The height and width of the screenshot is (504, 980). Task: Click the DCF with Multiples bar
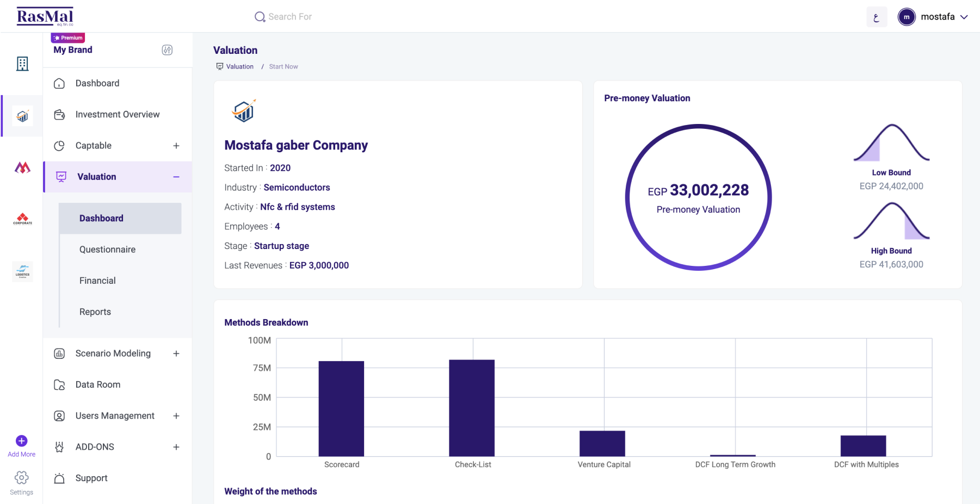click(x=864, y=446)
